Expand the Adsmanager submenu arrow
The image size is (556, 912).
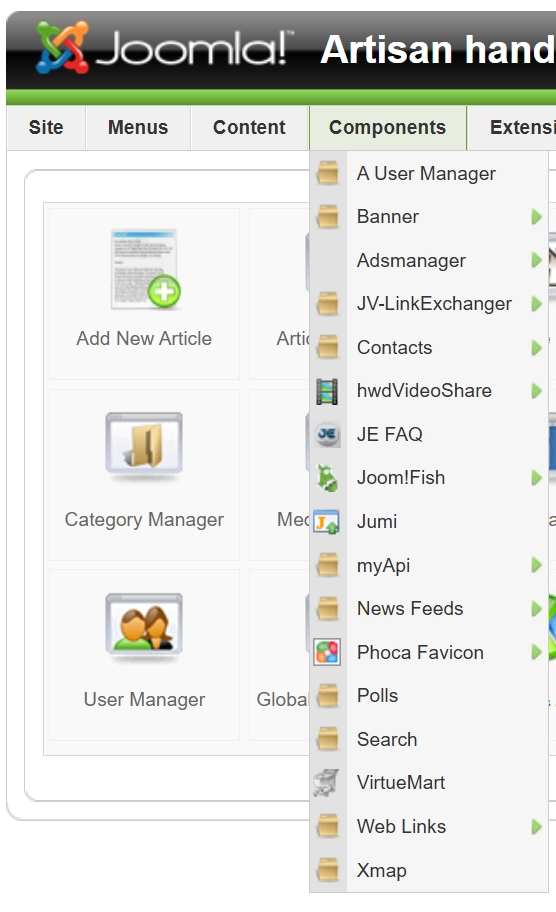coord(536,260)
